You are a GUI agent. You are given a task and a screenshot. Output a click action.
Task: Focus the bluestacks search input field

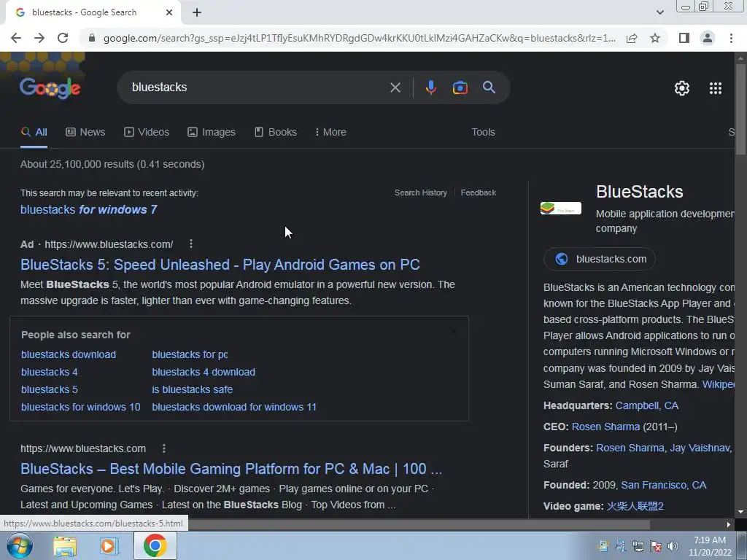click(258, 87)
